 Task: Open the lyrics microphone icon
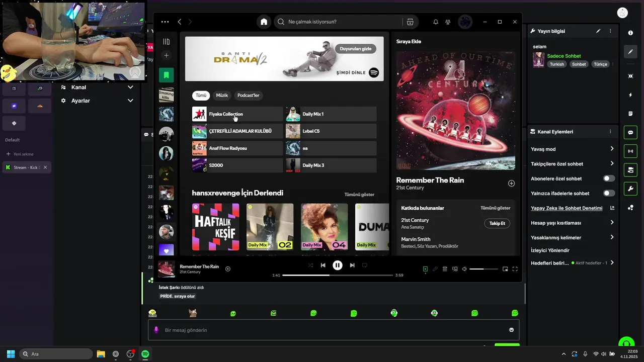(435, 269)
